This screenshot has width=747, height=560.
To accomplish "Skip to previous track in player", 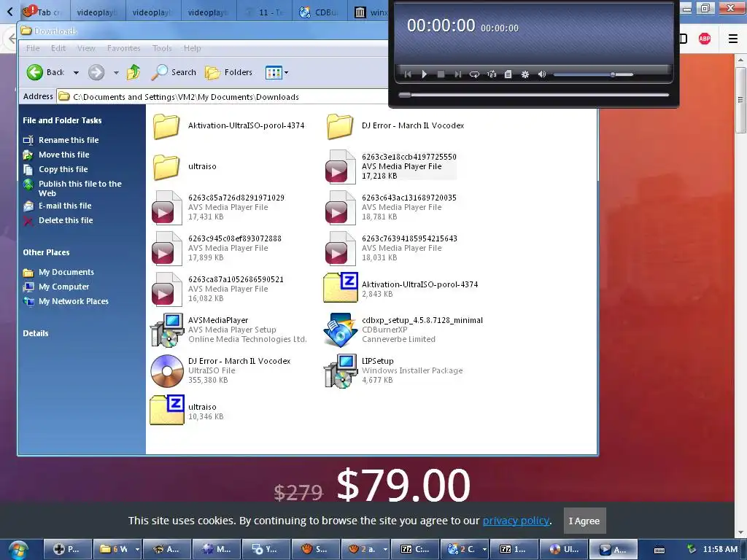I will (x=408, y=74).
